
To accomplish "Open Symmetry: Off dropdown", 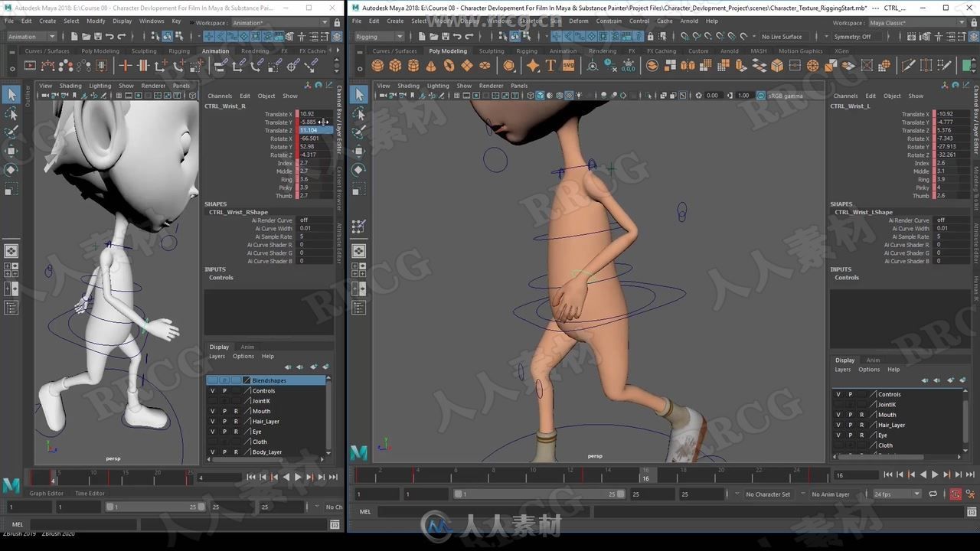I will point(858,36).
